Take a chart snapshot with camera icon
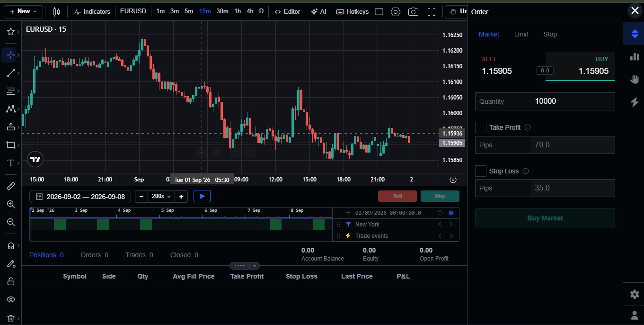The width and height of the screenshot is (644, 325). pyautogui.click(x=413, y=12)
